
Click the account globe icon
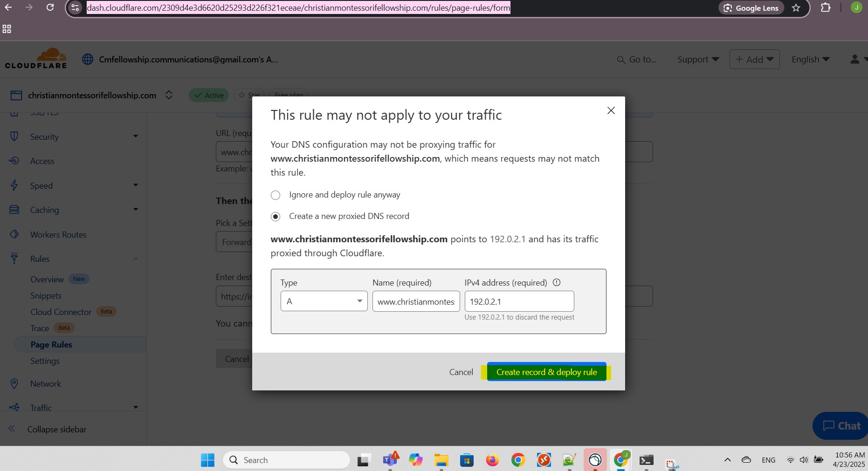point(88,59)
